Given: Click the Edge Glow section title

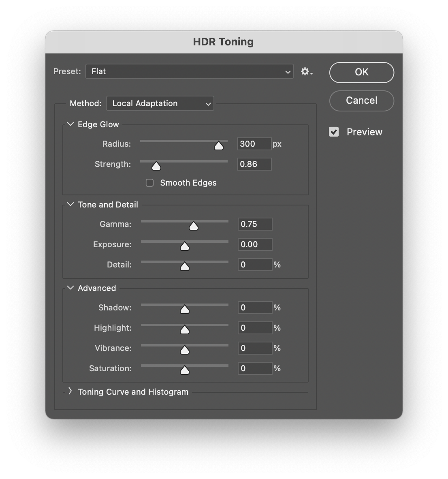Looking at the screenshot, I should coord(98,124).
